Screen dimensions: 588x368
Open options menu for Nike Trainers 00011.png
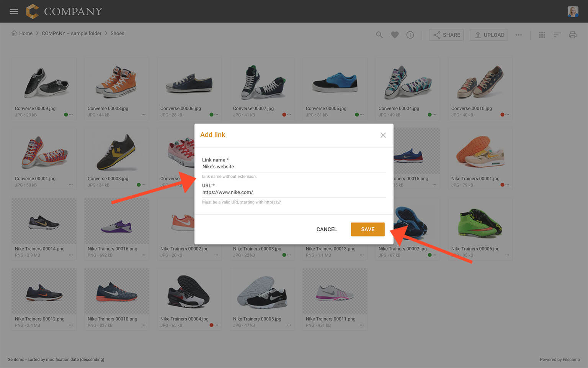point(362,325)
